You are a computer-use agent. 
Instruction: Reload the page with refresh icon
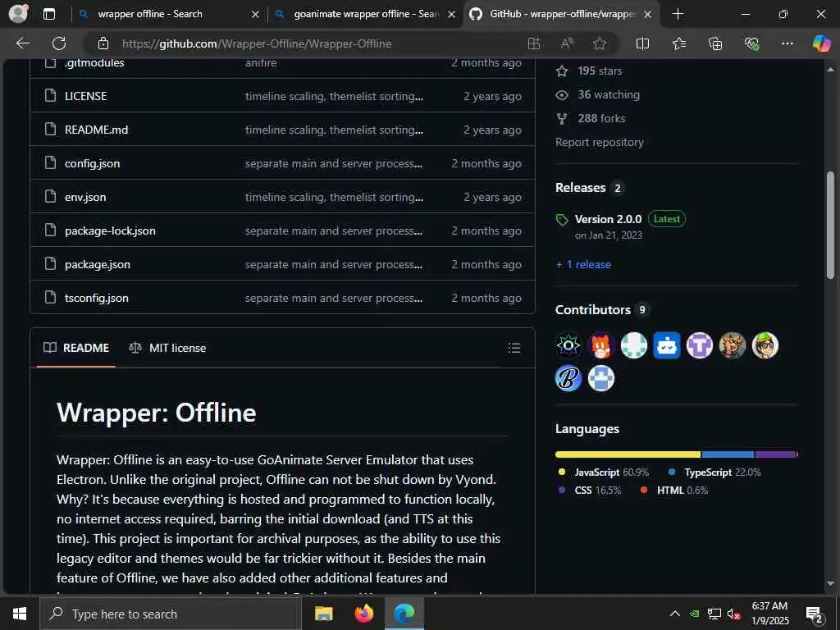coord(59,43)
